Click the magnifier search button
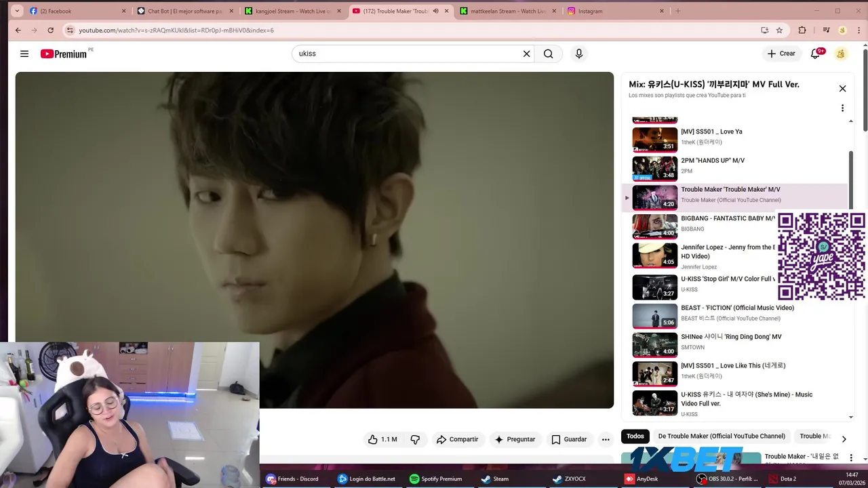 (x=548, y=54)
